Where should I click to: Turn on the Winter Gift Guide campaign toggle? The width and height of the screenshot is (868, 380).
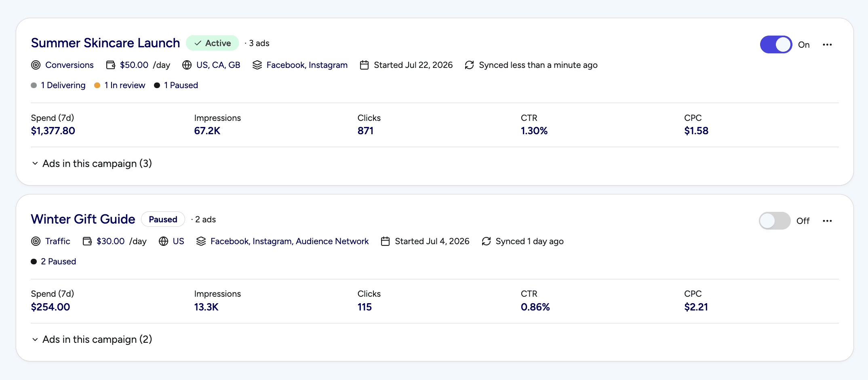(775, 221)
